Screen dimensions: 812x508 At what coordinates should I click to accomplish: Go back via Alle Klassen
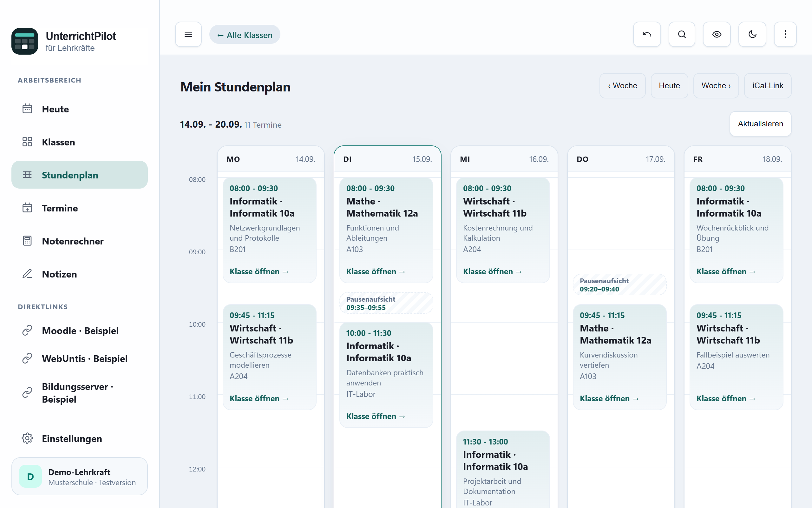coord(245,35)
